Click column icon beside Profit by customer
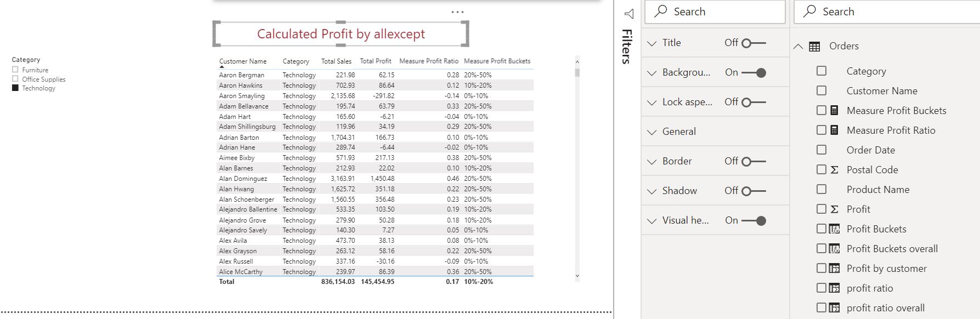Viewport: 980px width, 319px height. click(x=834, y=269)
